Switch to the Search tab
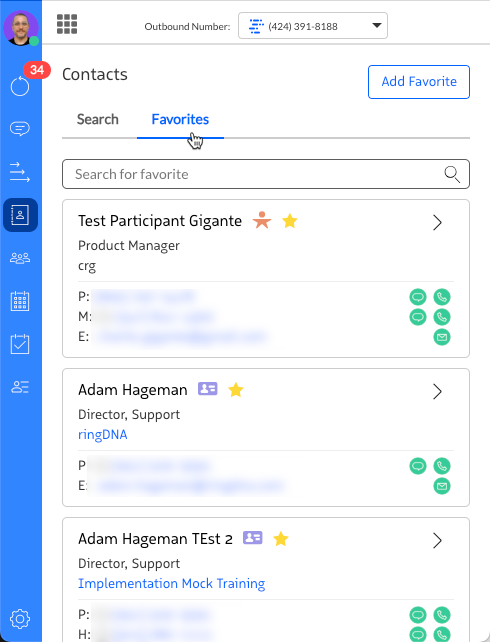 point(98,120)
